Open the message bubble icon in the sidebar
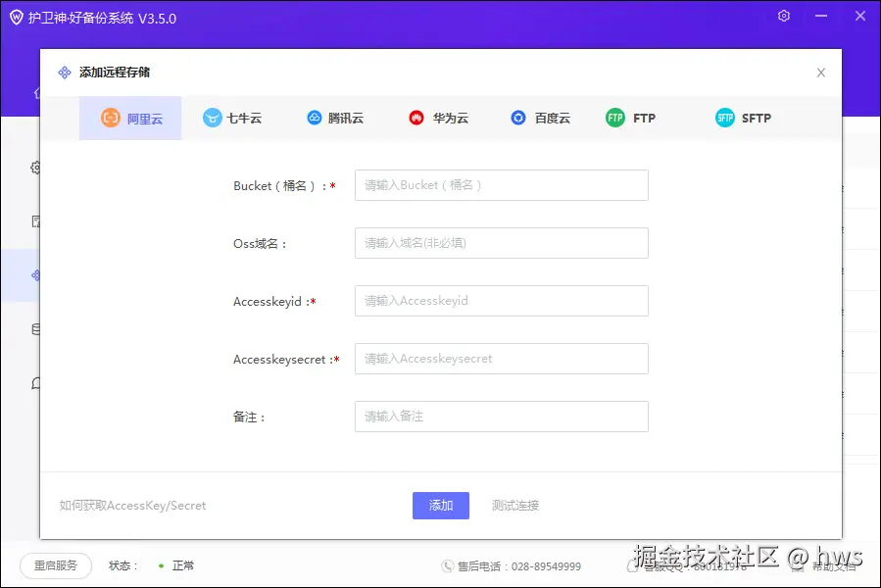This screenshot has height=588, width=881. click(35, 381)
